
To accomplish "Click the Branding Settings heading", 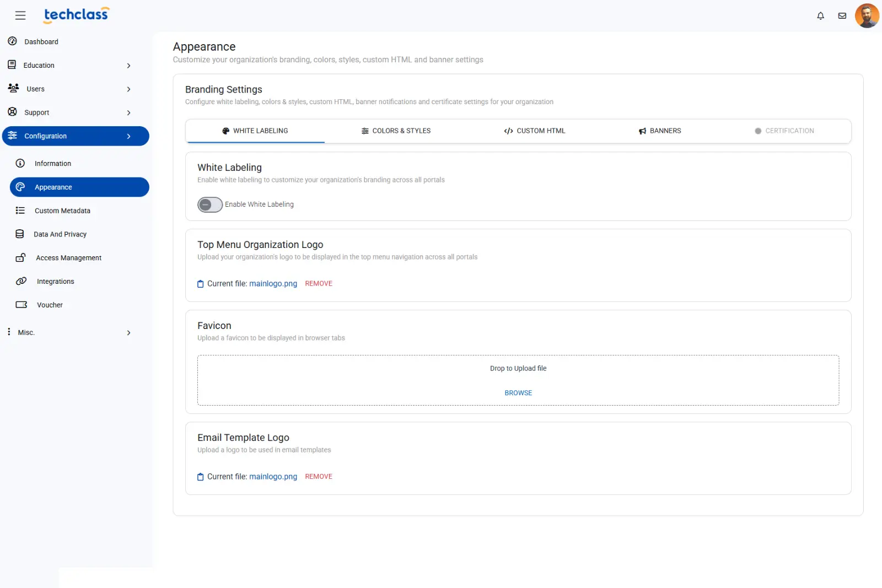I will point(224,89).
